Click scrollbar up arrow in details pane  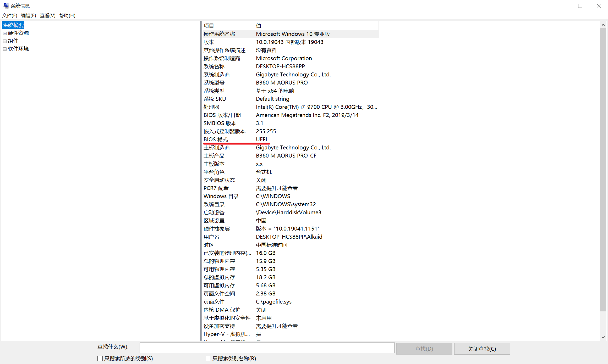[603, 25]
